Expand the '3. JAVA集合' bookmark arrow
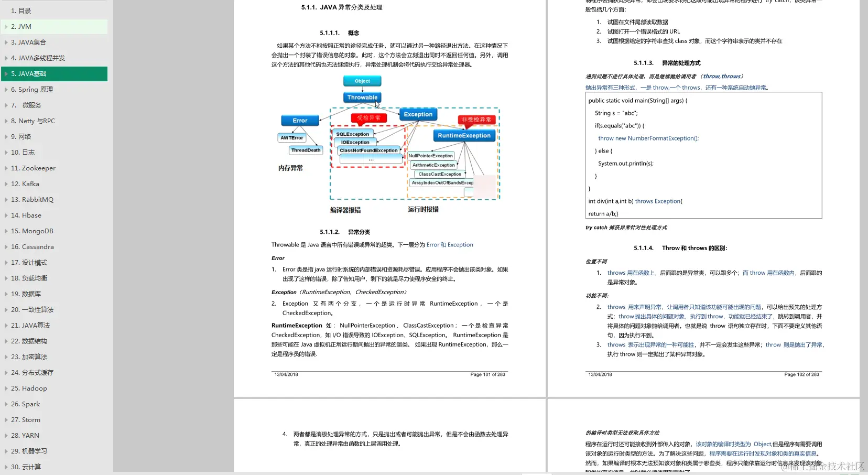Image resolution: width=868 pixels, height=475 pixels. point(6,42)
